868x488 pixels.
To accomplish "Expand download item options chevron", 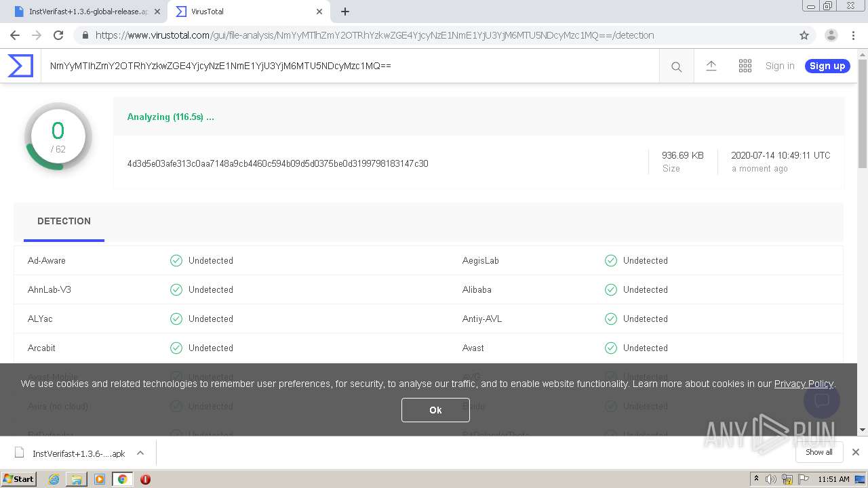I will 140,453.
